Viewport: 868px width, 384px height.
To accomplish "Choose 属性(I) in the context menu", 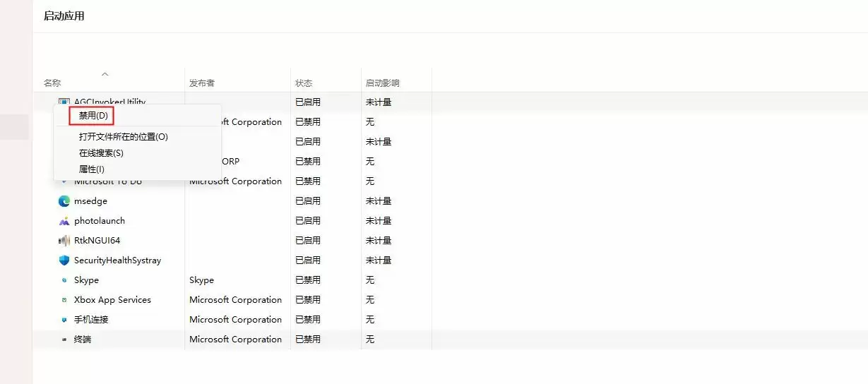I will [x=92, y=169].
